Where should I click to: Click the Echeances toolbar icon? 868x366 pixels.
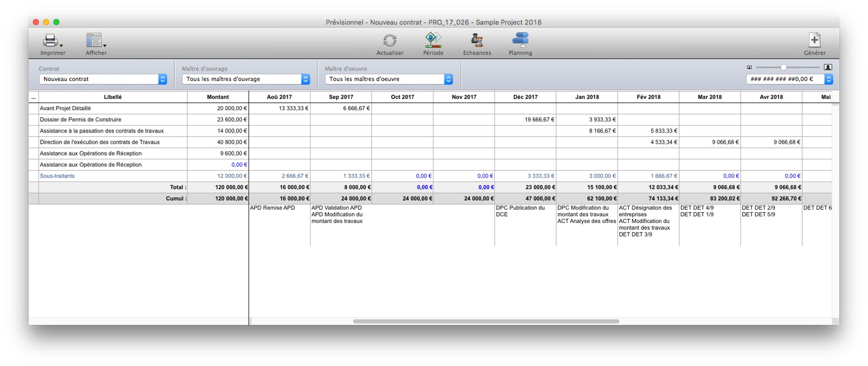point(476,40)
